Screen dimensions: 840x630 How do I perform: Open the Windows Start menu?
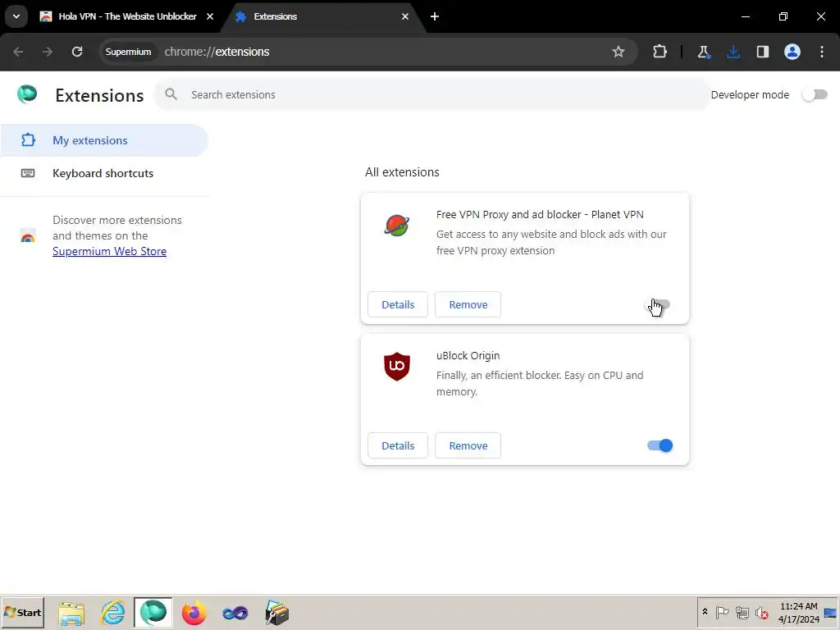coord(22,612)
